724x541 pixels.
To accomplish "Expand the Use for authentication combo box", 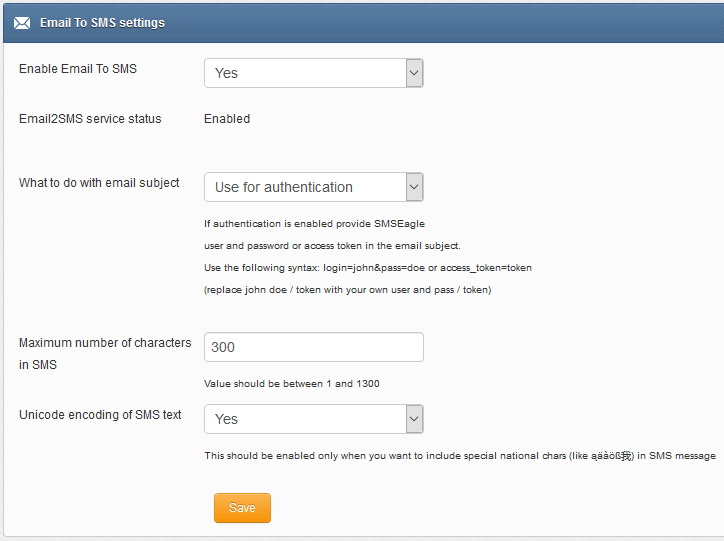I will click(x=314, y=187).
